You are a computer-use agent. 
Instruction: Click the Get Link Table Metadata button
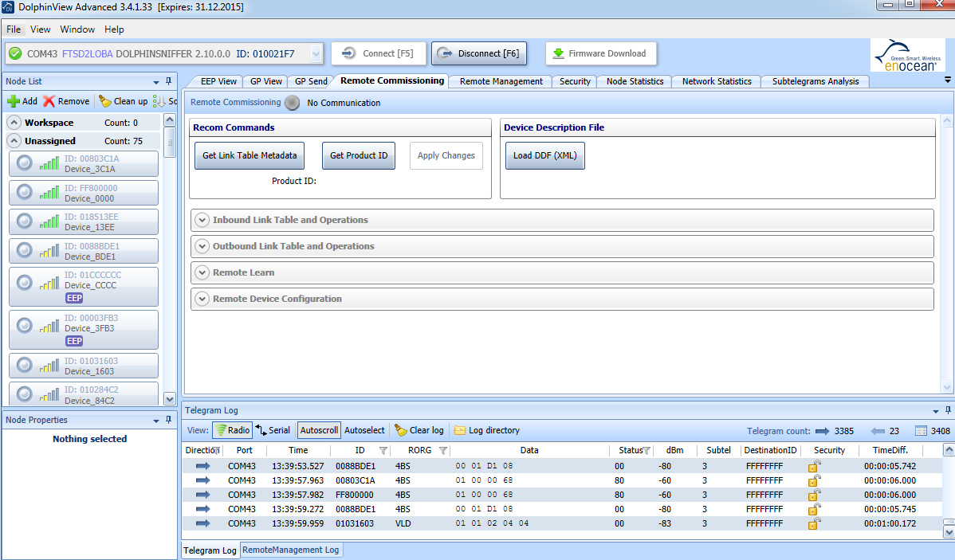[250, 156]
